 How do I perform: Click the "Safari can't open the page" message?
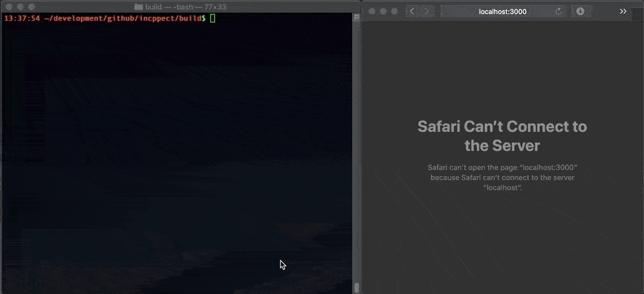point(502,177)
